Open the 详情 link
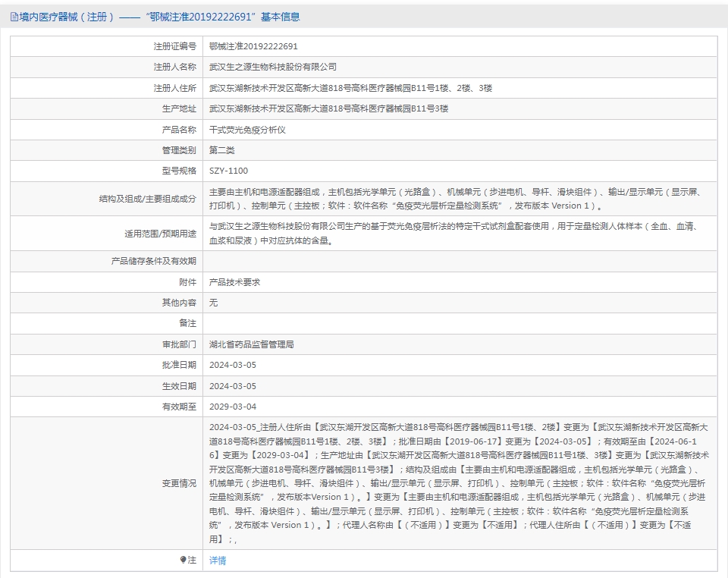728x578 pixels. click(x=218, y=561)
